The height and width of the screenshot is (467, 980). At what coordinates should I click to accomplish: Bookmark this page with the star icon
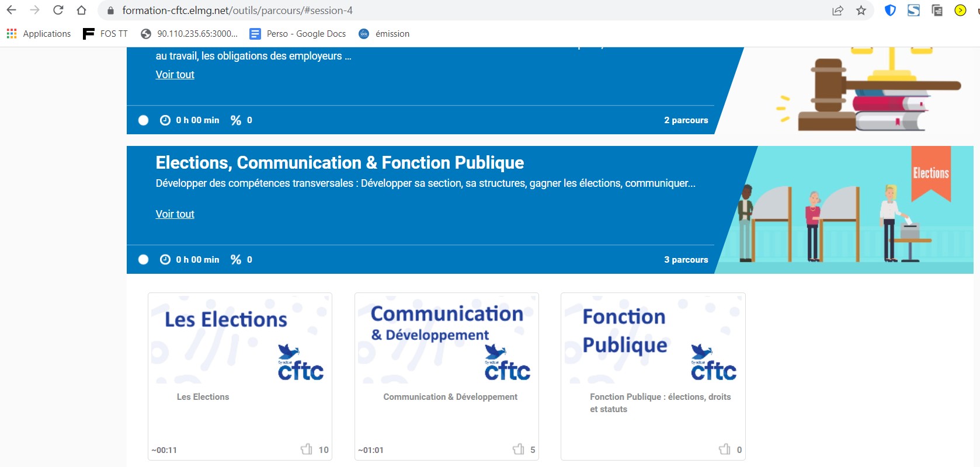coord(861,11)
